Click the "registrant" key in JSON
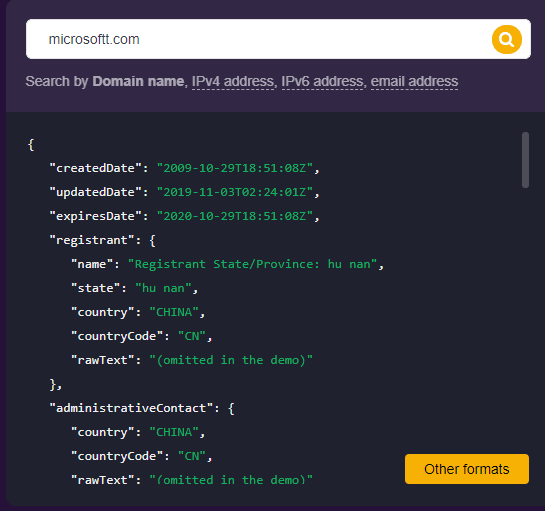 click(92, 240)
